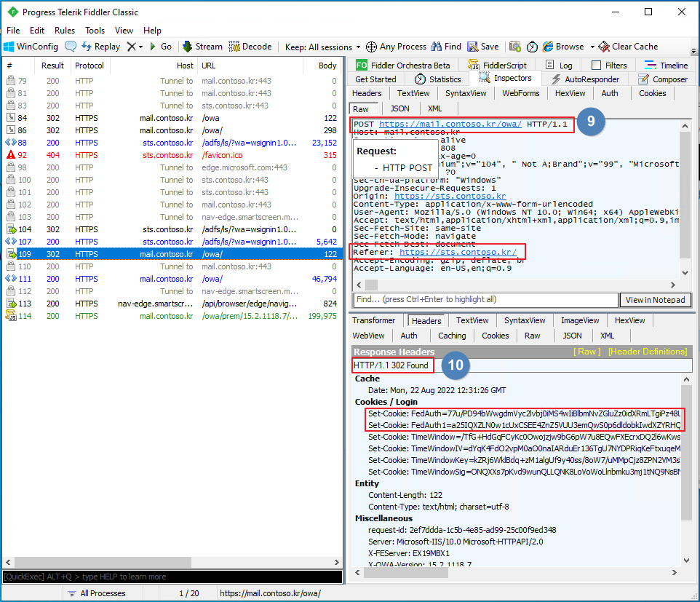The height and width of the screenshot is (602, 700).
Task: Select session 79 tunnel lock icon
Action: [11, 80]
